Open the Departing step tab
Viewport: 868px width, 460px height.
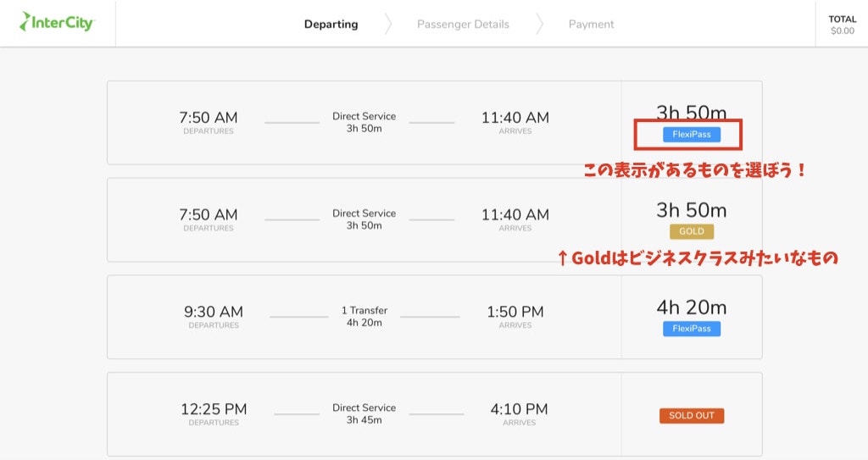(331, 24)
